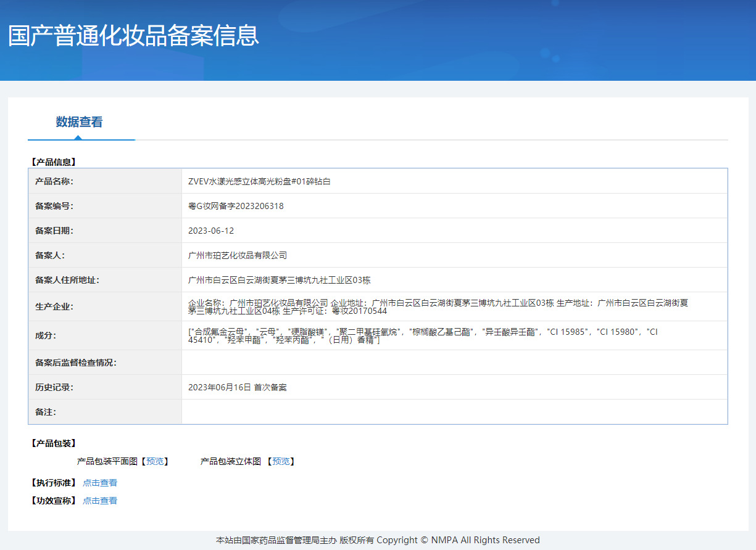This screenshot has height=550, width=756.
Task: Click the 【产品包装】 section heading
Action: [x=53, y=443]
